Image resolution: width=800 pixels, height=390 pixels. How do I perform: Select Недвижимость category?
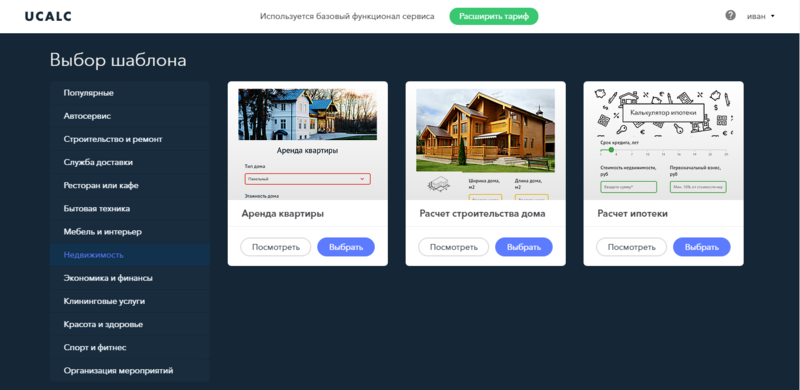coord(130,255)
